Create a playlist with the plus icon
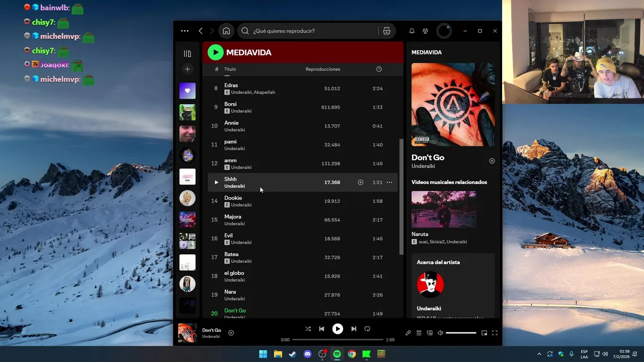This screenshot has width=644, height=362. tap(188, 69)
